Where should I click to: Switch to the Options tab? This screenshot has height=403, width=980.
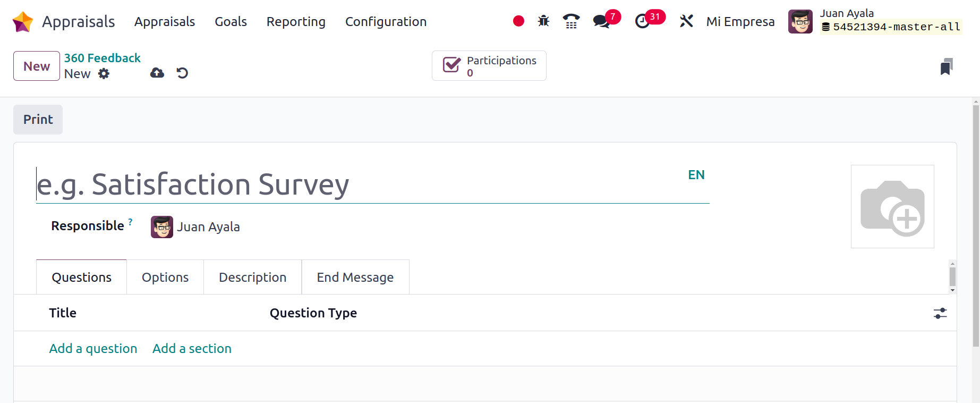165,277
